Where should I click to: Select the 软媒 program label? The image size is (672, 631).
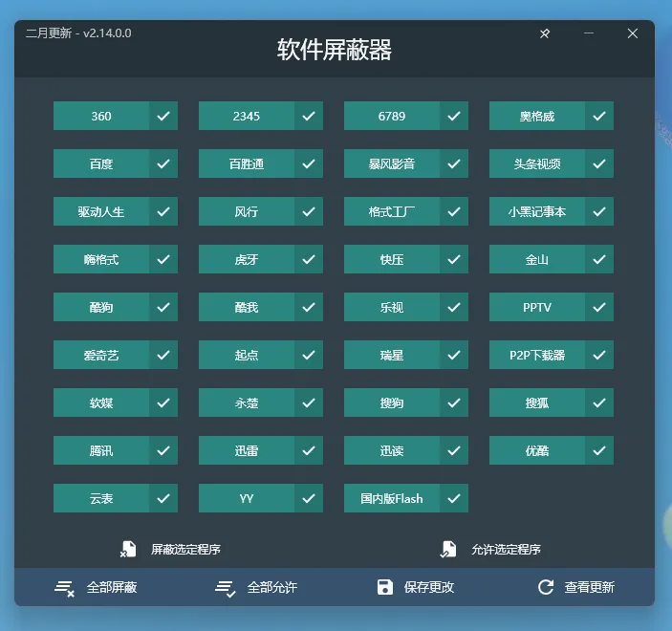[x=101, y=403]
